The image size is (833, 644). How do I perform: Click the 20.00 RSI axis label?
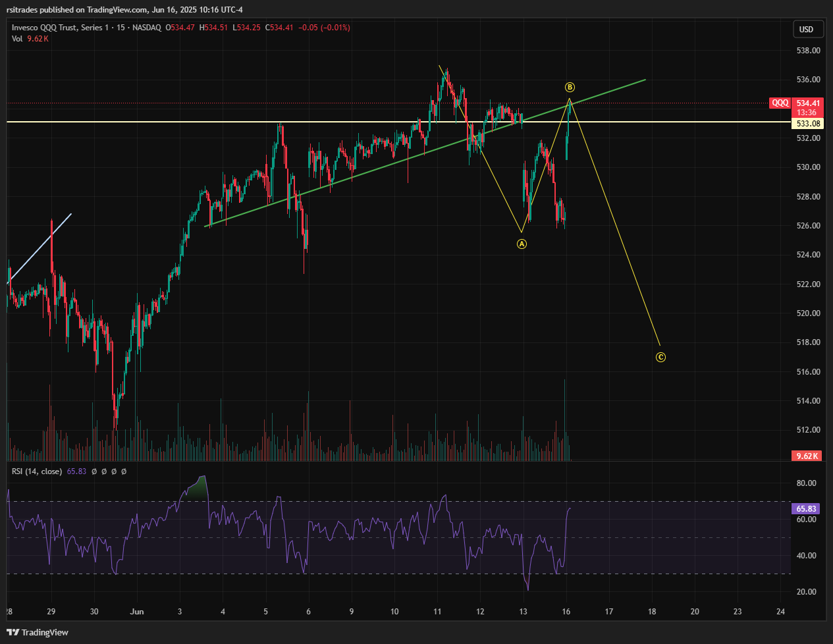(x=806, y=592)
